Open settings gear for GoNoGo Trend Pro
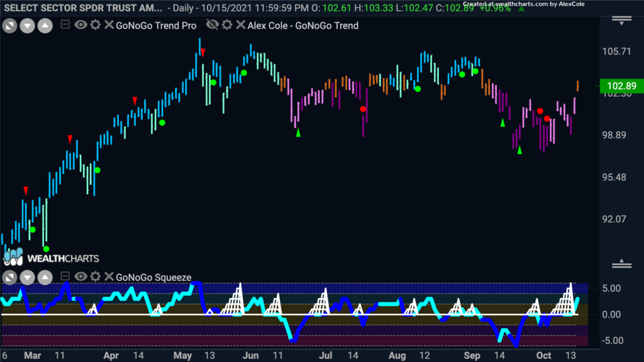Image resolution: width=644 pixels, height=362 pixels. click(x=95, y=26)
